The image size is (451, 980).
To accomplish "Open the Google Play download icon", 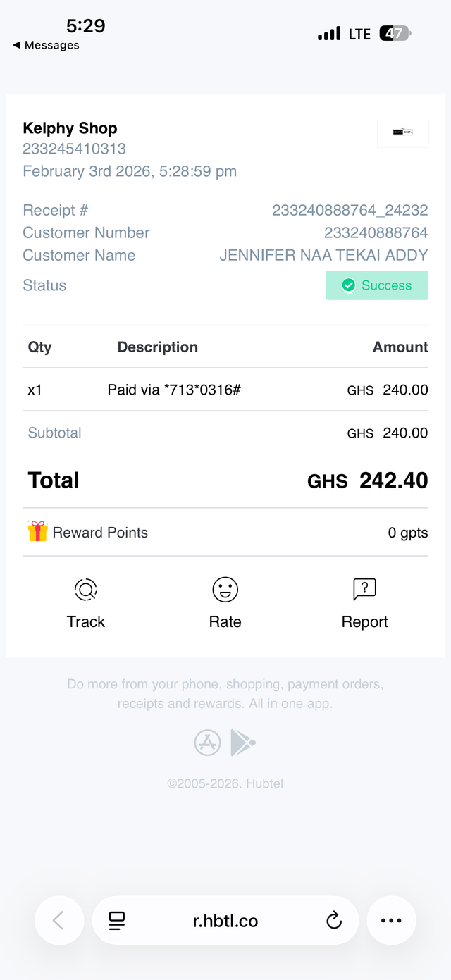I will 242,743.
